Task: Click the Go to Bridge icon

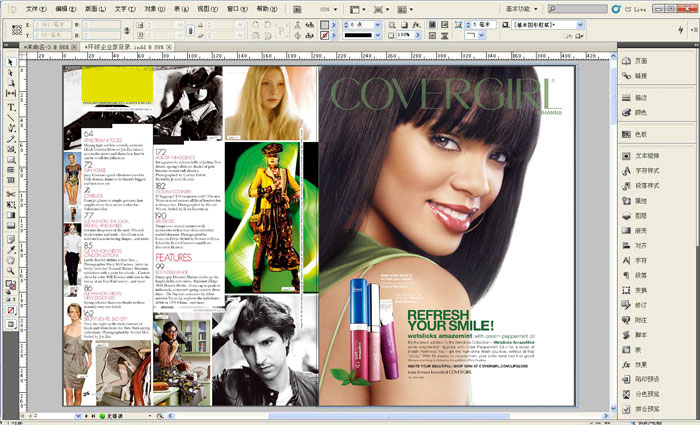Action: coord(299,9)
